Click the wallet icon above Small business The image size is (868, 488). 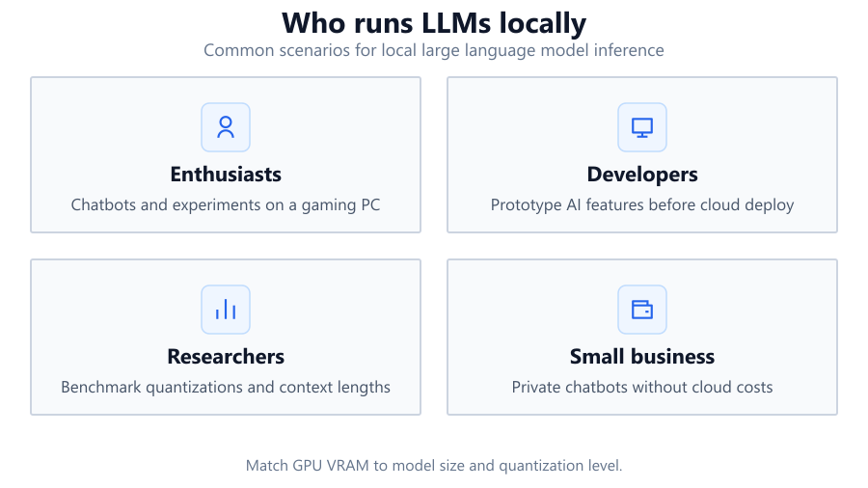(x=642, y=310)
